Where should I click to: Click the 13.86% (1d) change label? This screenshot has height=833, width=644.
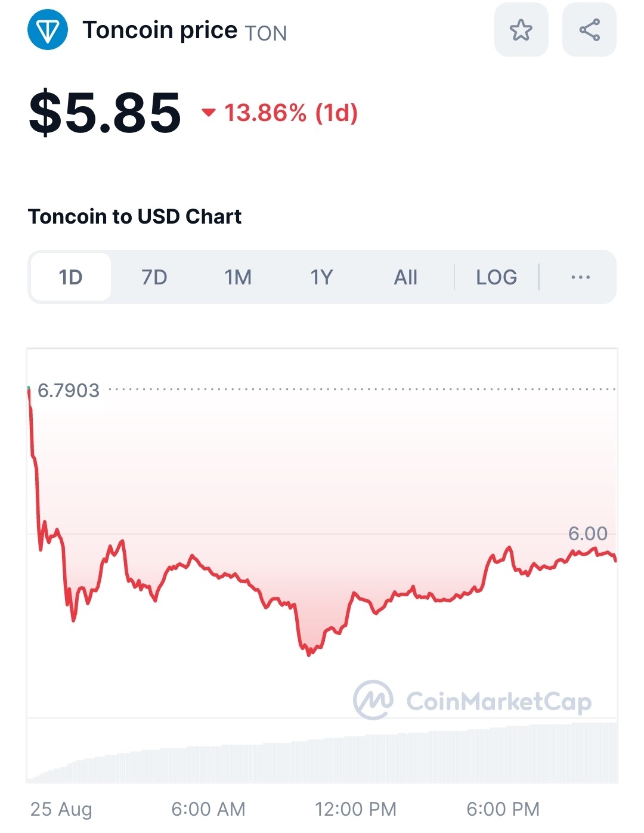[291, 112]
